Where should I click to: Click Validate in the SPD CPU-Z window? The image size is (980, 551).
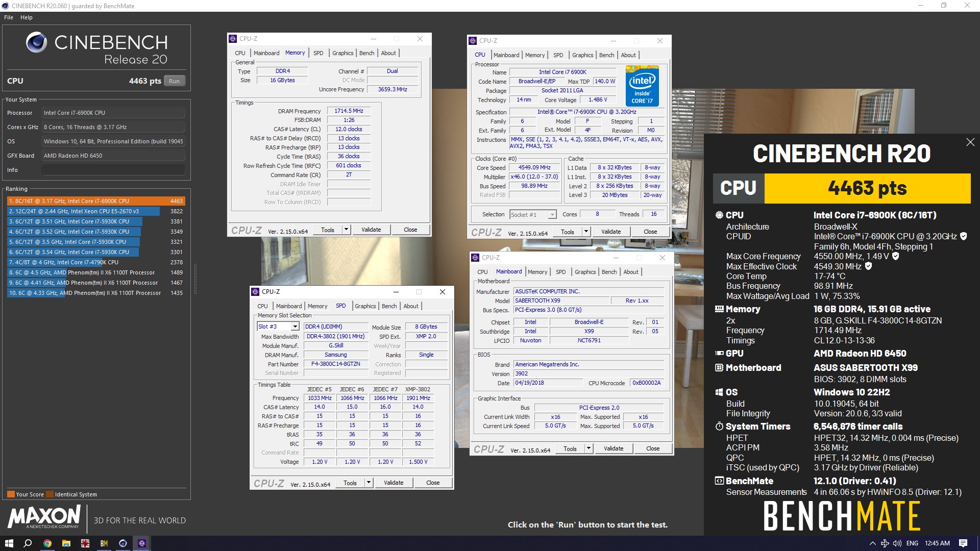[x=394, y=483]
